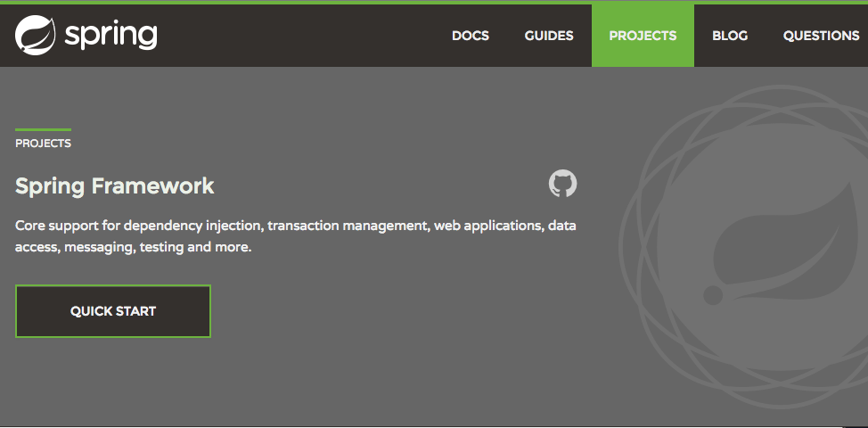This screenshot has width=868, height=428.
Task: Visit the QUESTIONS navigation item
Action: [821, 36]
